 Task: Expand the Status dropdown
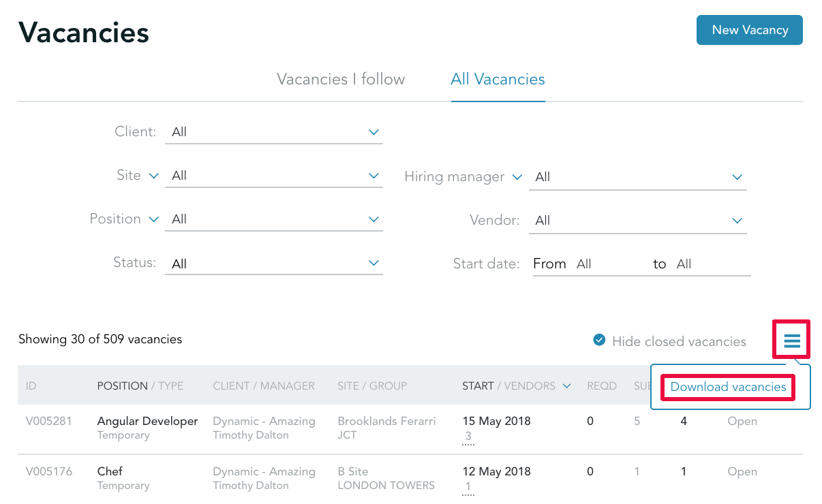274,264
